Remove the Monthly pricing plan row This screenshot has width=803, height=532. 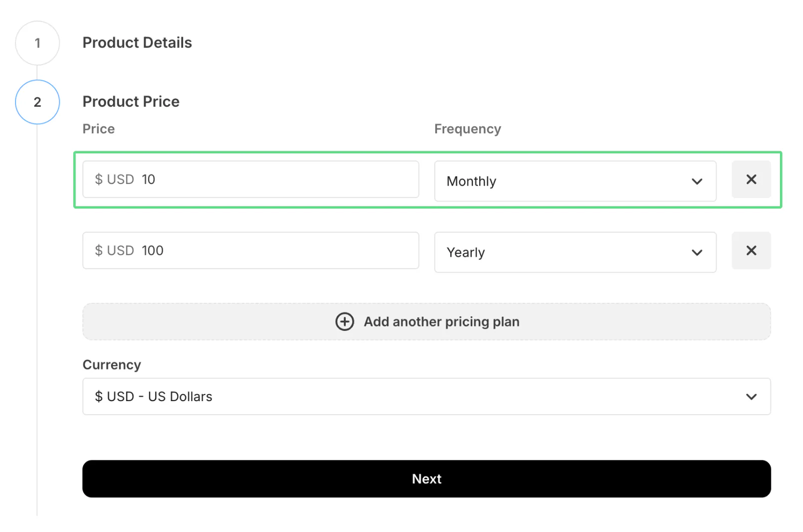point(751,180)
